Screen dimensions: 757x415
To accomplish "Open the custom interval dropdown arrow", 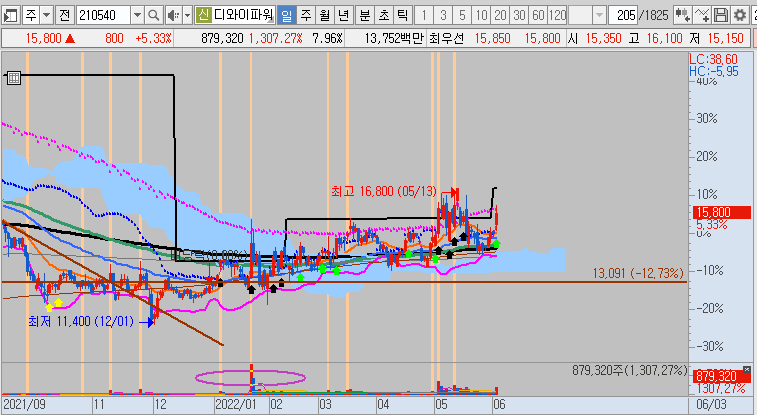I will pos(599,15).
